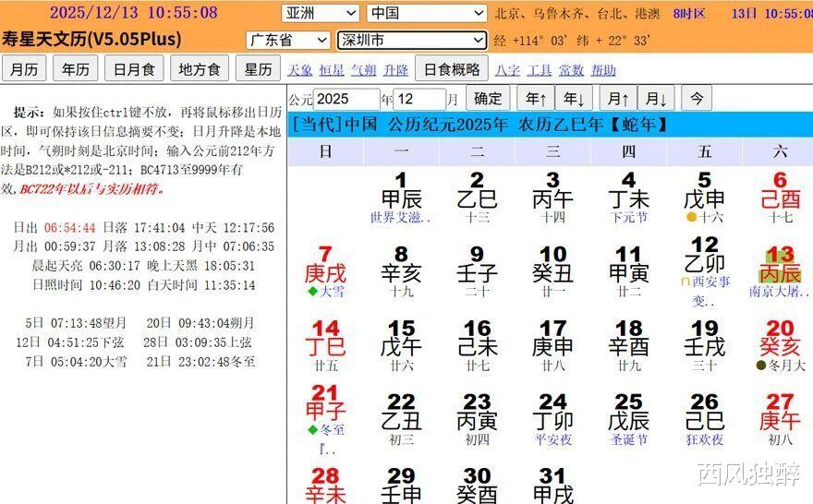Select December 22 乙丑 in calendar

[401, 419]
